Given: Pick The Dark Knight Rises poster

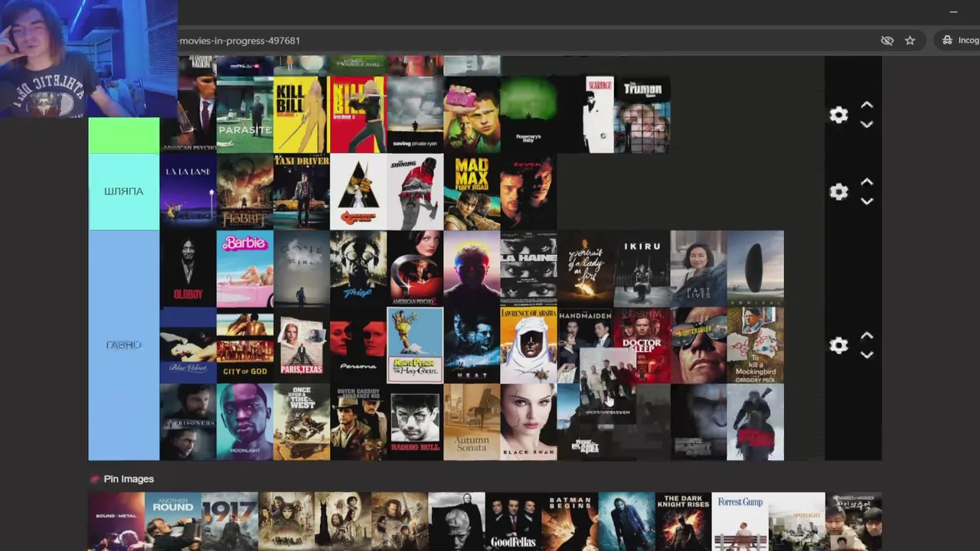Looking at the screenshot, I should point(684,521).
